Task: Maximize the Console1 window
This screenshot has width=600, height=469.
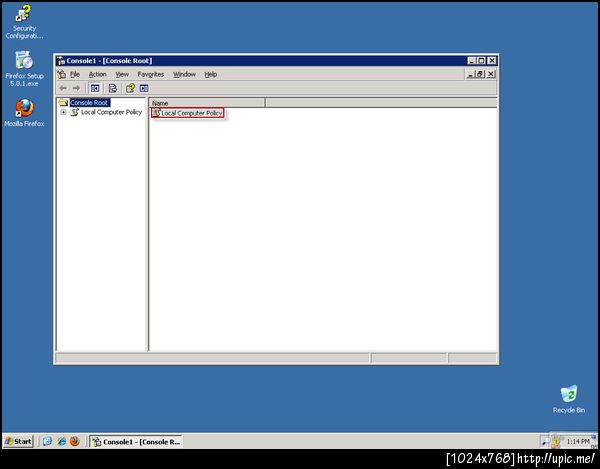Action: click(481, 61)
